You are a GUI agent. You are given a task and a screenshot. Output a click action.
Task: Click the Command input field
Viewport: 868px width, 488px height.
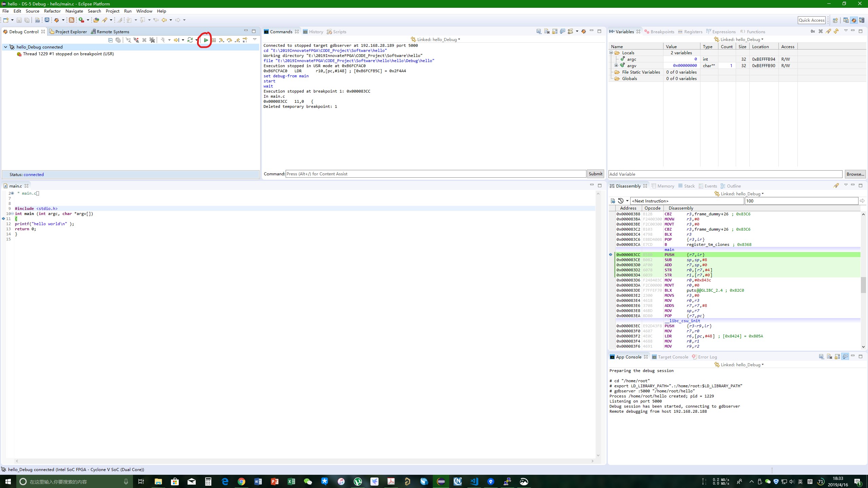436,174
